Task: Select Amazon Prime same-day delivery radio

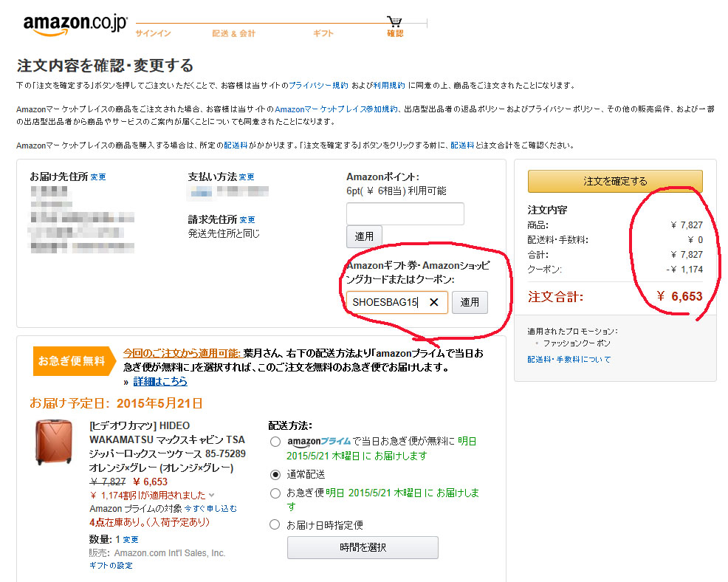Action: (x=275, y=442)
